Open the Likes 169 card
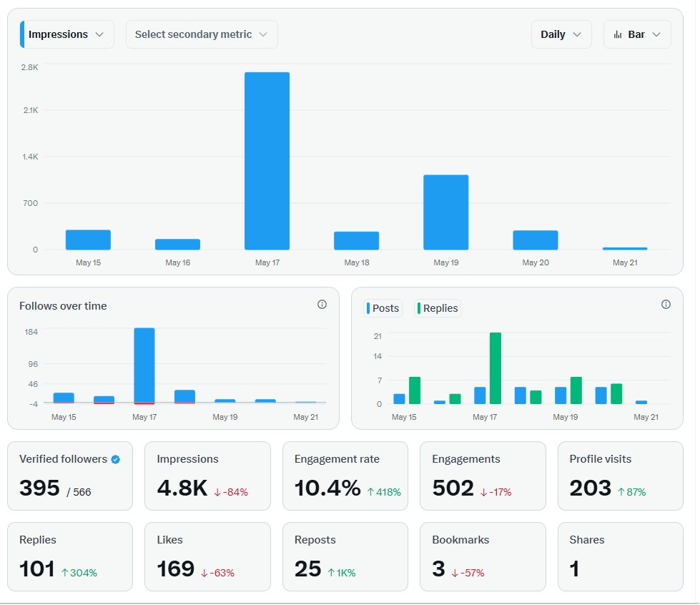Screen dimensions: 700x605 [x=207, y=557]
